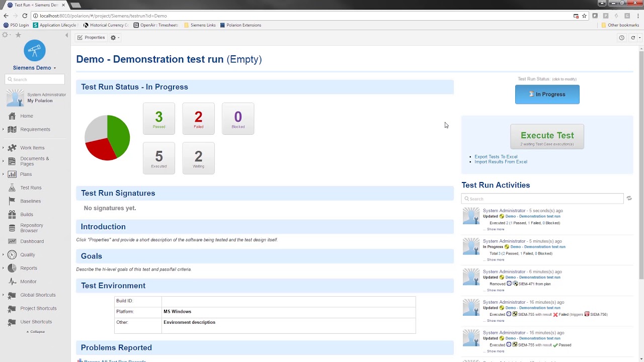Click the In Progress status button
The image size is (644, 362).
547,95
